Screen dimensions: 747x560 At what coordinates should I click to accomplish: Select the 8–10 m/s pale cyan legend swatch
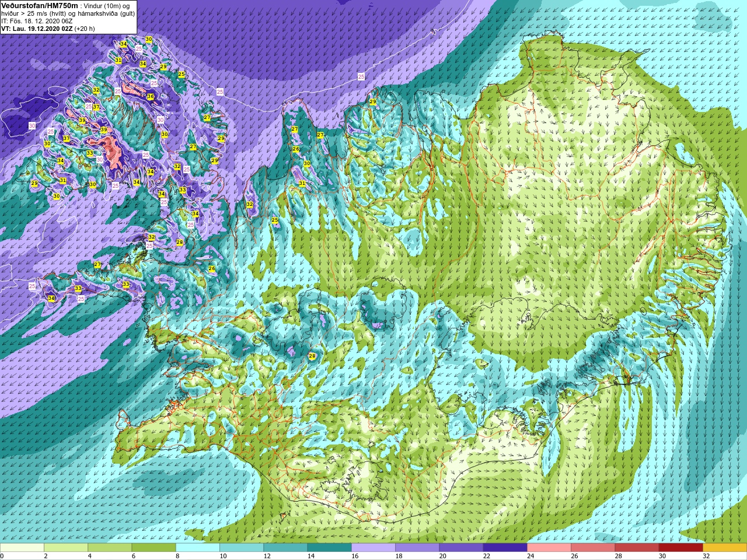(x=198, y=548)
